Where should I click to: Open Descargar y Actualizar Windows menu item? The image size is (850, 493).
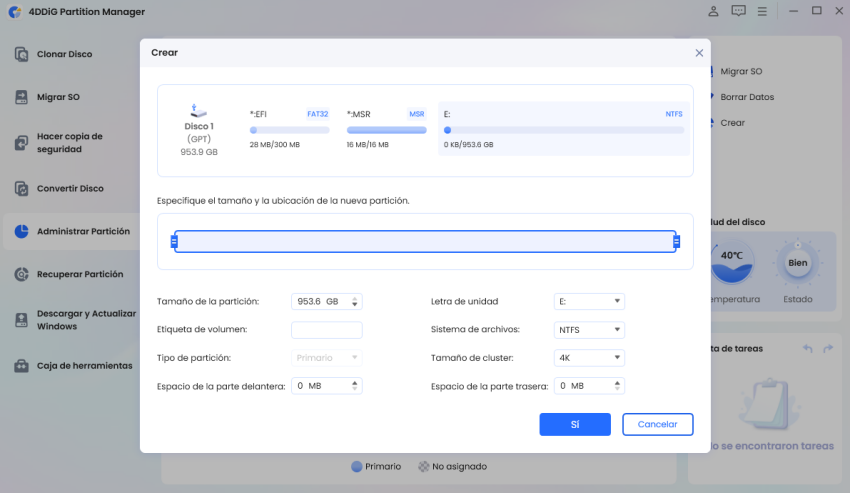[x=85, y=320]
